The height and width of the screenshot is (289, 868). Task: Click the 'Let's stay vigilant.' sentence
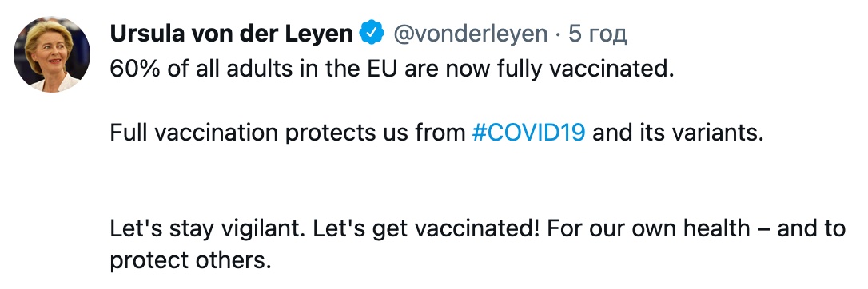208,229
